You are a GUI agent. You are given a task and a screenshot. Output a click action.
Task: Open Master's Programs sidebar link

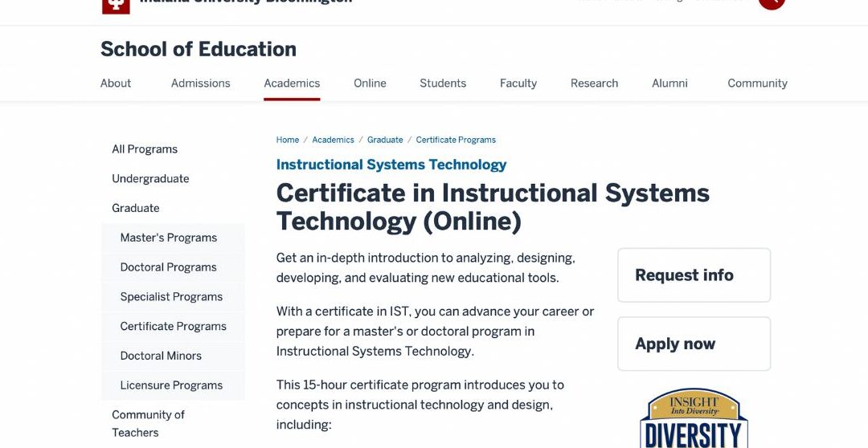(168, 238)
